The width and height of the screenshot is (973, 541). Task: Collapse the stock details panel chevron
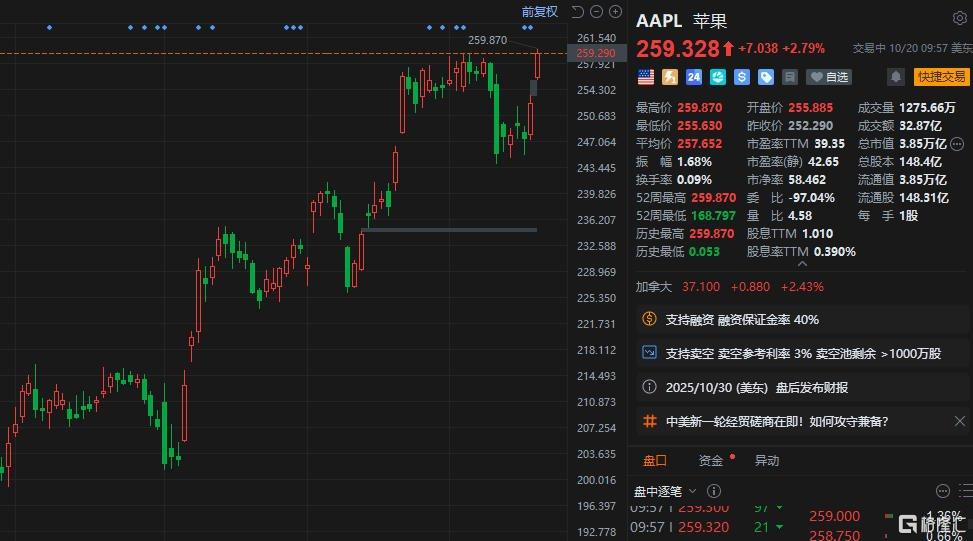802,264
